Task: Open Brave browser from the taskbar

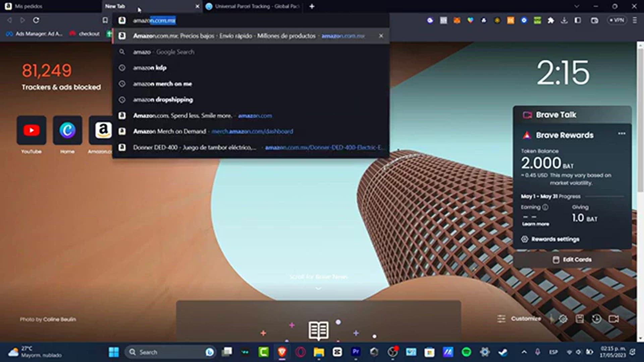Action: [x=282, y=352]
